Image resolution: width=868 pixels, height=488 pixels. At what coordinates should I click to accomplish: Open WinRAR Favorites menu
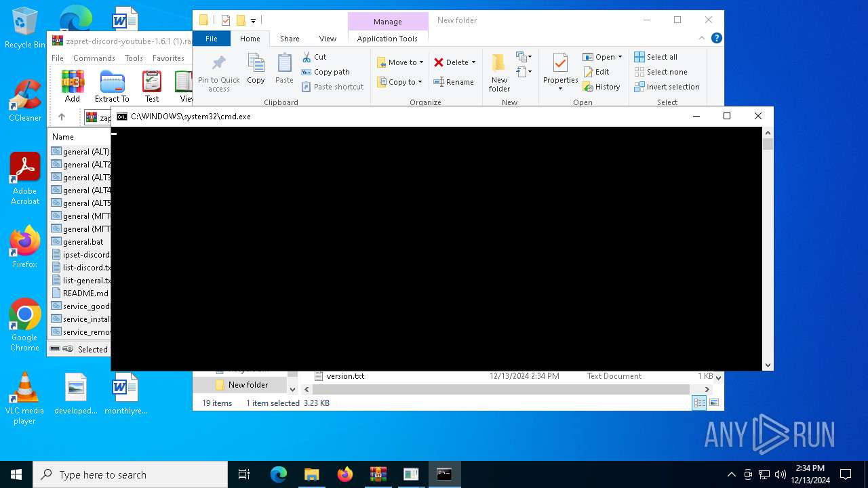point(168,58)
